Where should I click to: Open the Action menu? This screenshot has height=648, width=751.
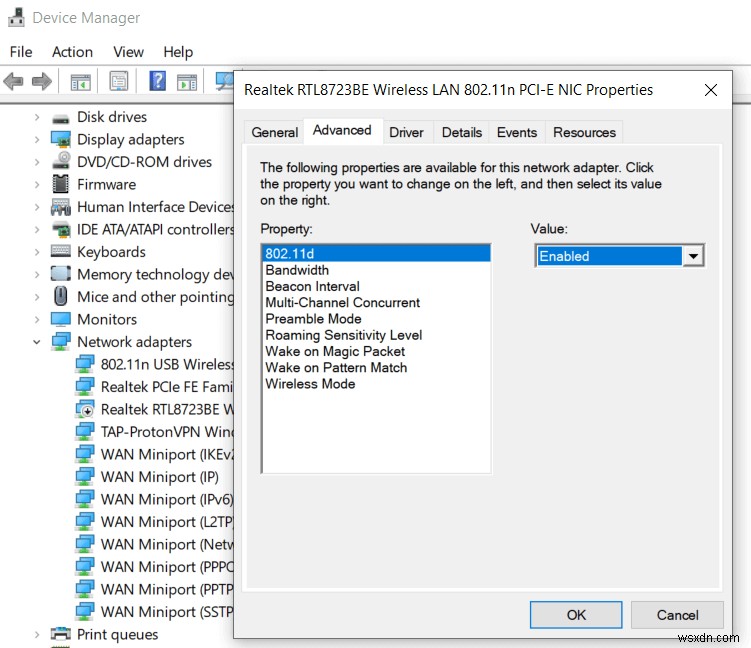pyautogui.click(x=72, y=52)
